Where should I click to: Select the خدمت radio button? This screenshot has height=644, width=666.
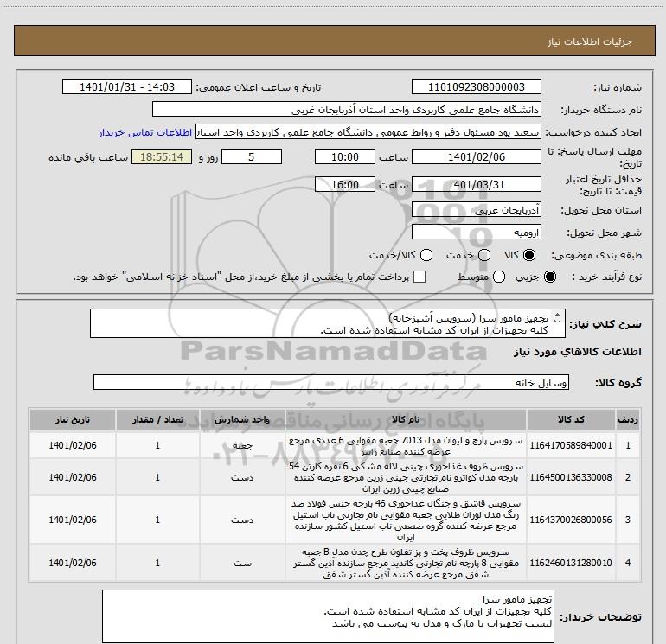484,256
